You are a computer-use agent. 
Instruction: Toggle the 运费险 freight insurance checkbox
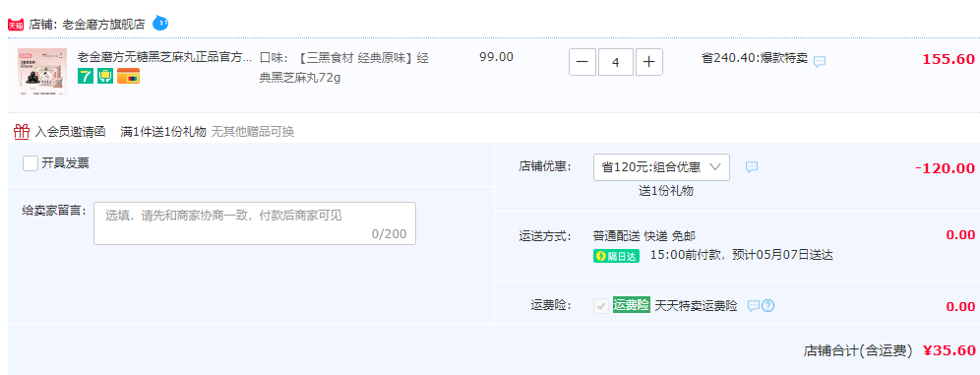click(x=600, y=306)
